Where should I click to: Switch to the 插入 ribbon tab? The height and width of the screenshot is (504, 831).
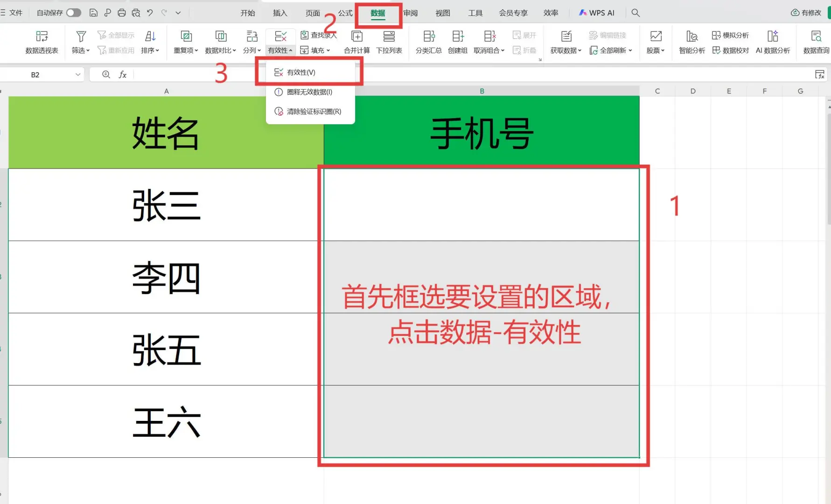(x=280, y=13)
